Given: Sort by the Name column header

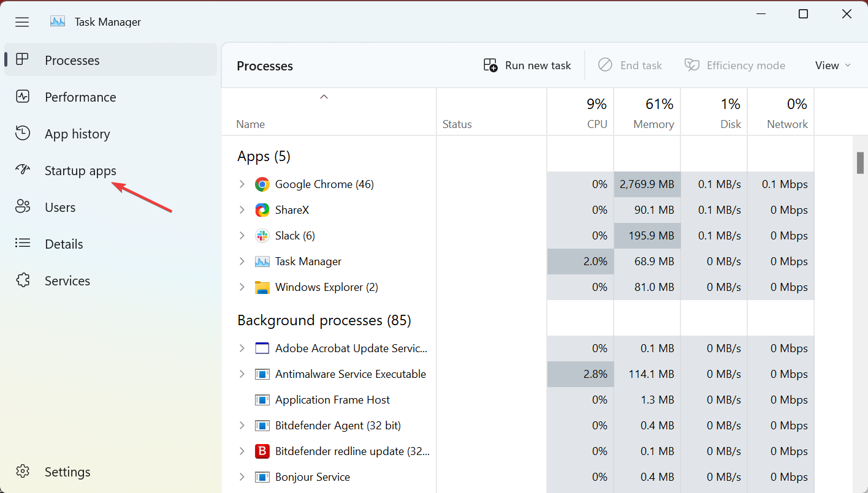Looking at the screenshot, I should (x=329, y=112).
